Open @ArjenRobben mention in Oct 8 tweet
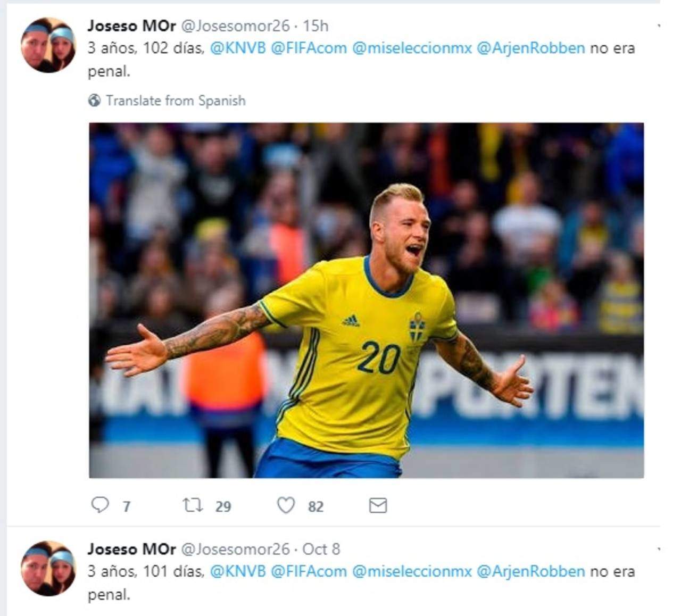Viewport: 681px width, 616px height. (x=530, y=571)
